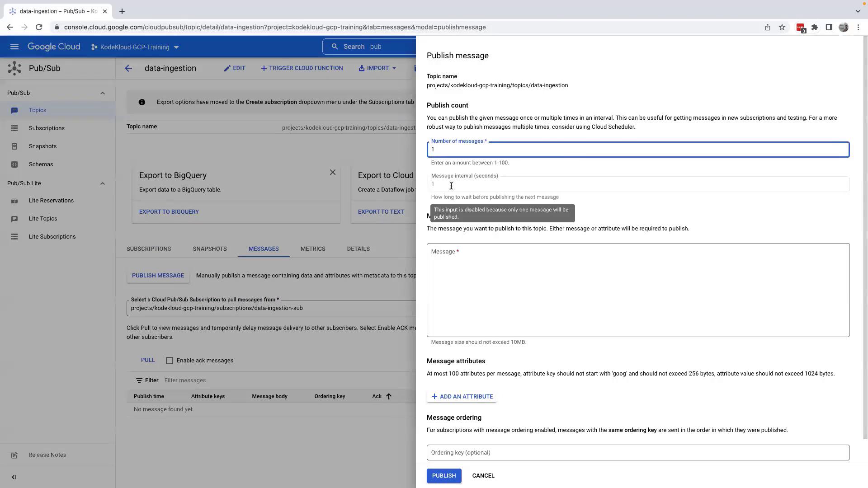Collapse the left sidebar panel
This screenshot has width=868, height=488.
click(x=14, y=477)
